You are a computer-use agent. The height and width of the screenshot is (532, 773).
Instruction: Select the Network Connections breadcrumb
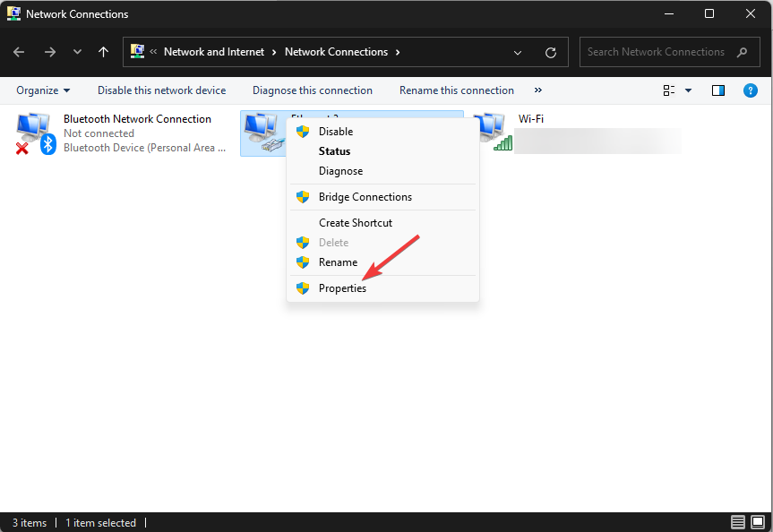(336, 52)
